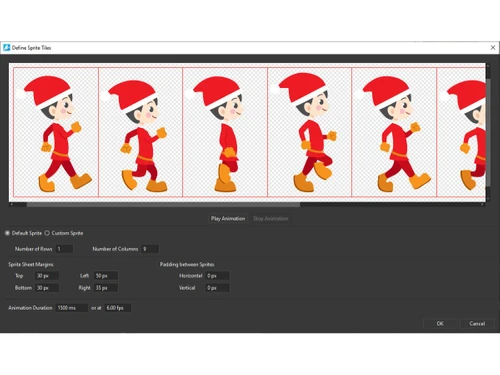Image resolution: width=500 pixels, height=375 pixels.
Task: Click the Padding between Sprites label
Action: click(x=187, y=264)
